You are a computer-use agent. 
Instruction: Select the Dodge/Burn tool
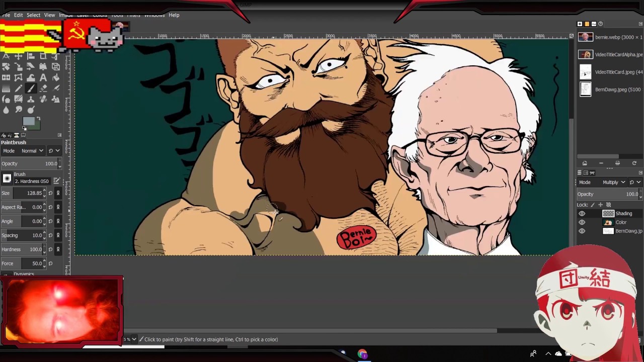pos(31,110)
